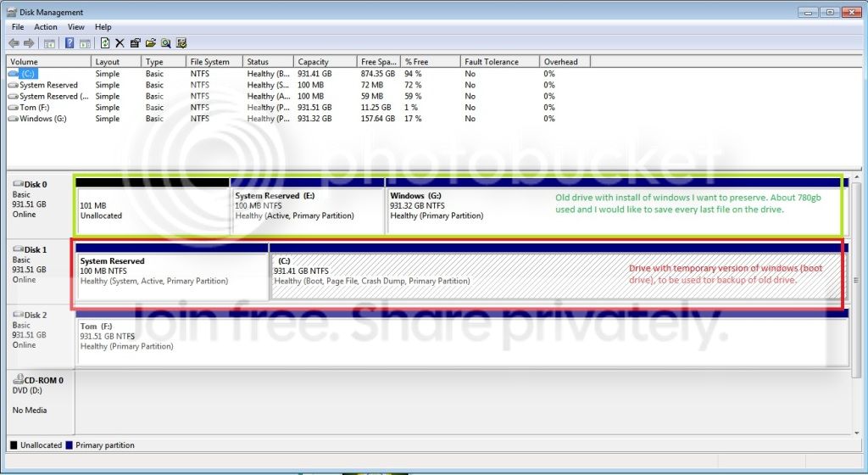Click the Disk 0 drive icon
Screen dimensions: 868x475
(x=18, y=184)
